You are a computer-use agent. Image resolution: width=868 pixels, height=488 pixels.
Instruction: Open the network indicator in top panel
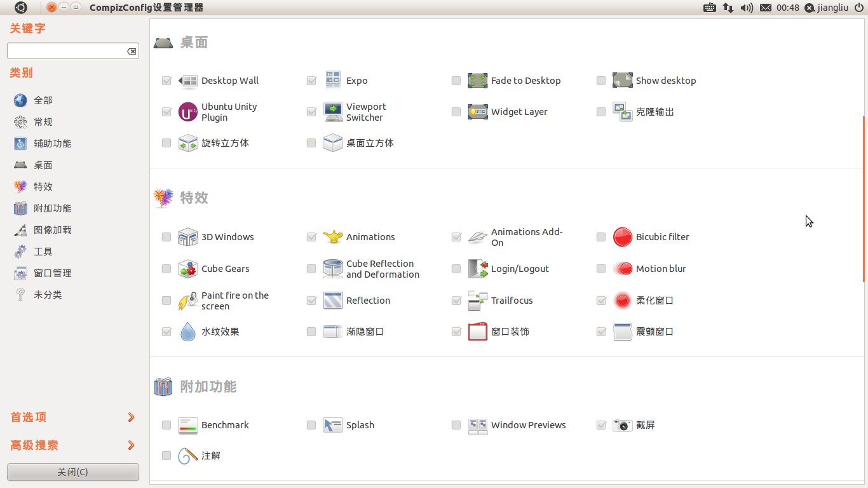(x=728, y=8)
